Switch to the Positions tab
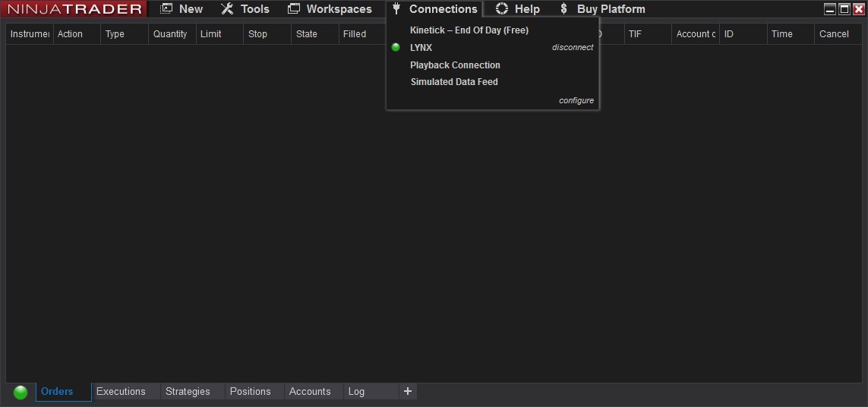This screenshot has width=868, height=407. (x=254, y=392)
